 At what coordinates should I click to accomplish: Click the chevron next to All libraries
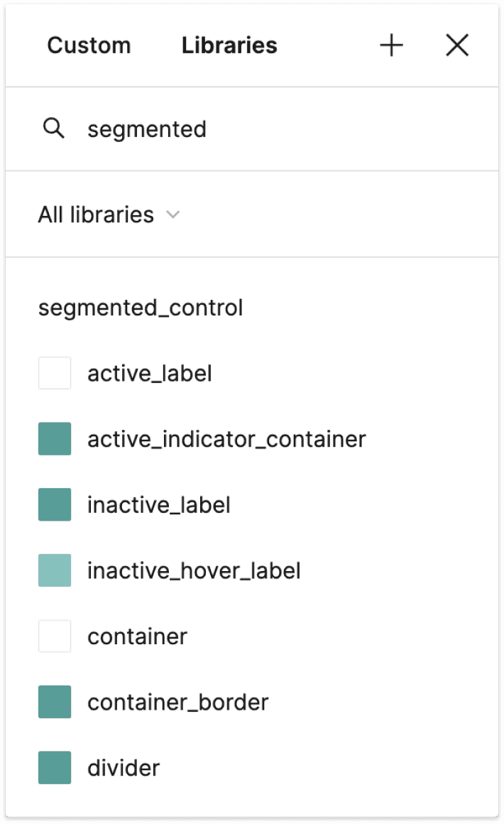pyautogui.click(x=172, y=215)
